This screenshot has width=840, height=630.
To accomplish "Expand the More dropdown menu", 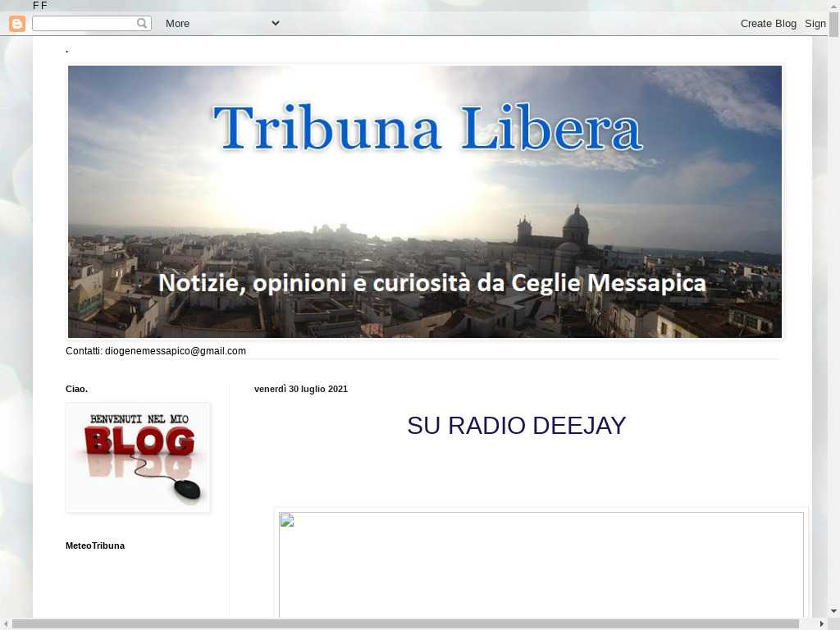I will (222, 24).
